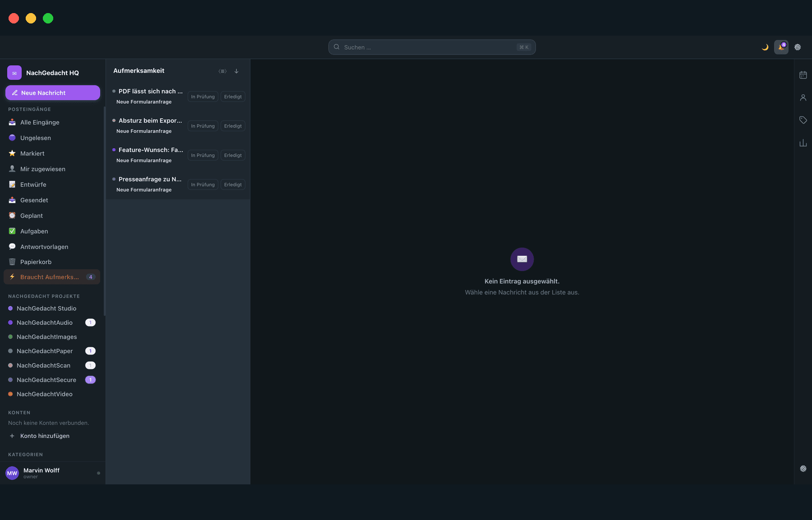Click gear icon at bottom right sidebar

(803, 469)
